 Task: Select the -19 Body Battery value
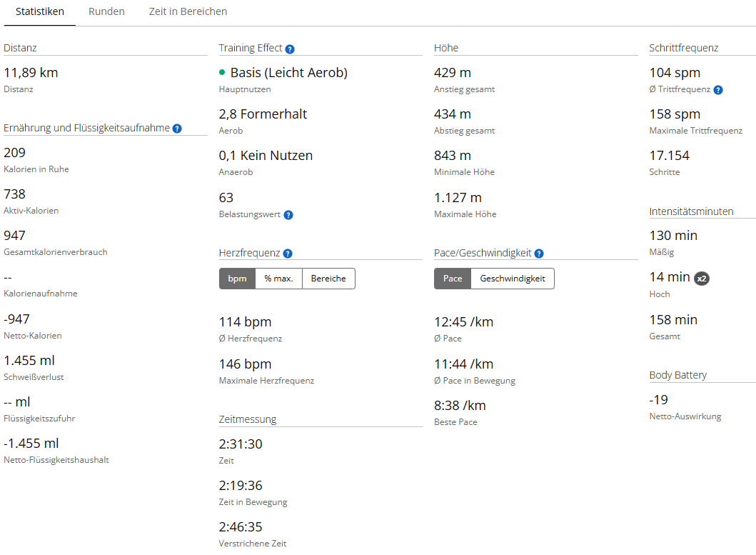pyautogui.click(x=659, y=399)
